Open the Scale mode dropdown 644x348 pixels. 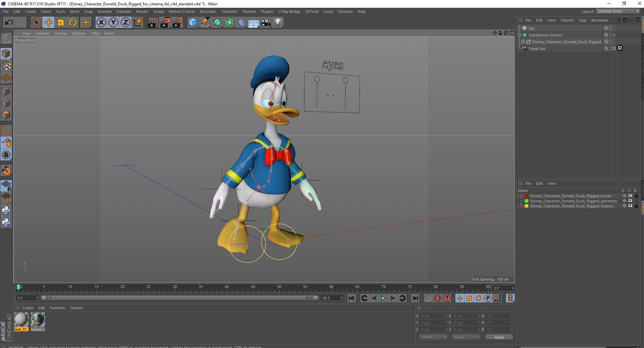coord(466,337)
